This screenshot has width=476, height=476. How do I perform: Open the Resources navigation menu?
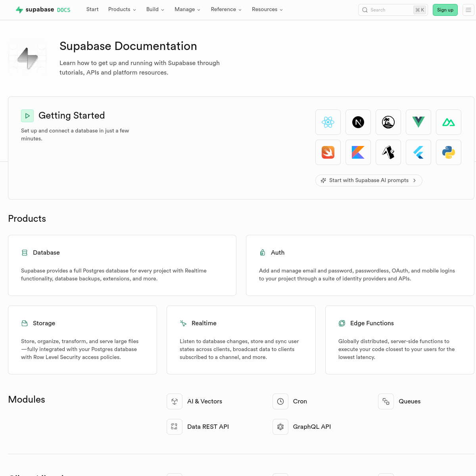(267, 10)
